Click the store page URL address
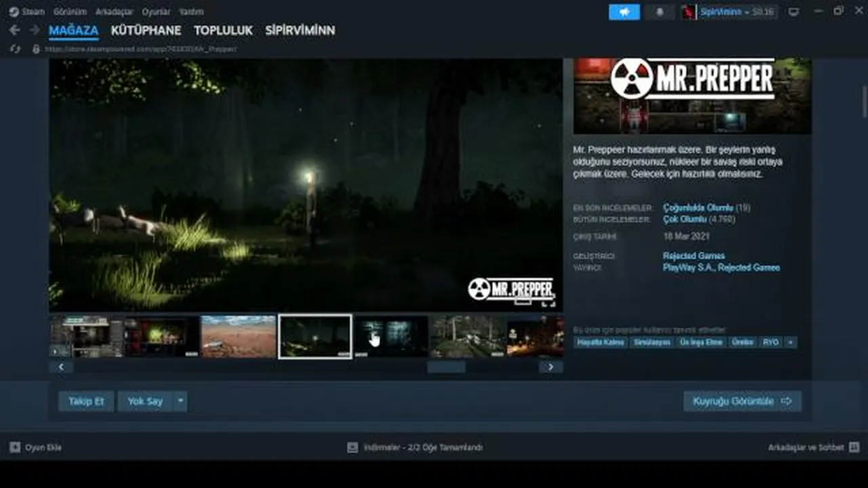The width and height of the screenshot is (868, 488). 141,49
